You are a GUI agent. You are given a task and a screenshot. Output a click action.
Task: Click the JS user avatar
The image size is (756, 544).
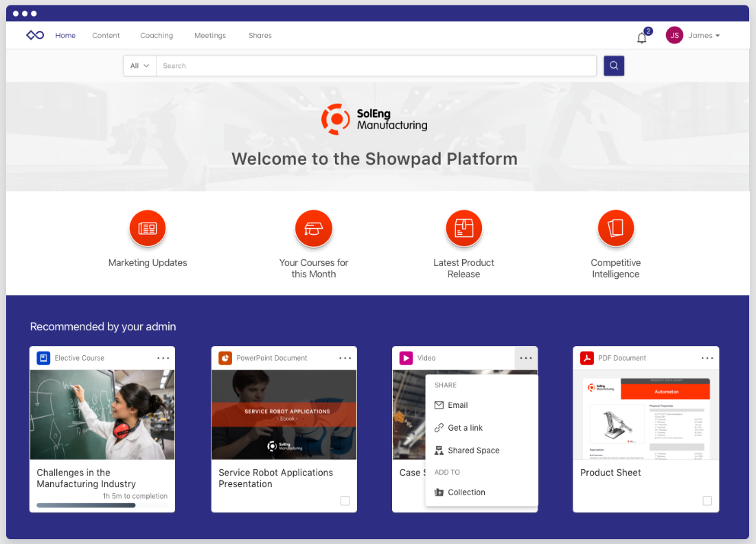click(x=674, y=35)
